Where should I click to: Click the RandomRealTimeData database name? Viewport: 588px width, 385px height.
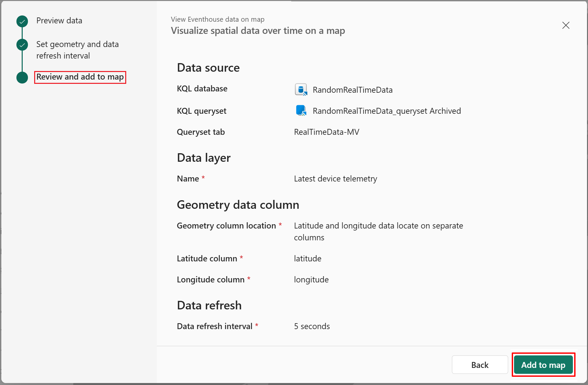coord(352,90)
